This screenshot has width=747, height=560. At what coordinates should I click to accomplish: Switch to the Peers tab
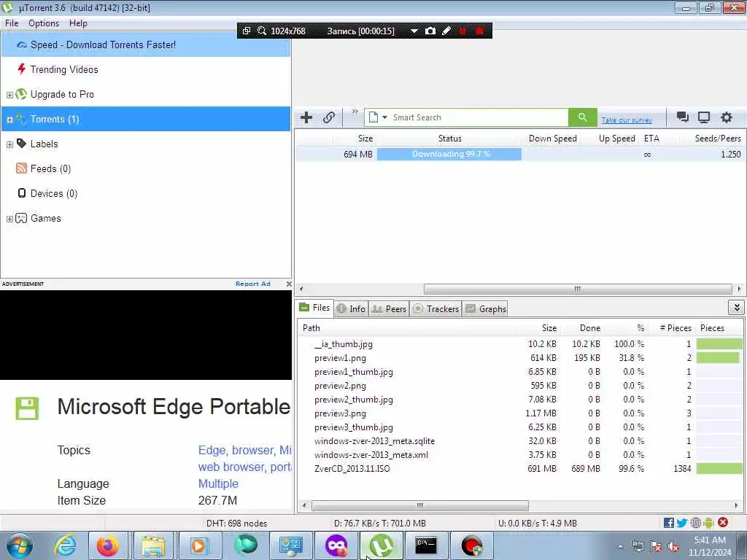(x=389, y=308)
